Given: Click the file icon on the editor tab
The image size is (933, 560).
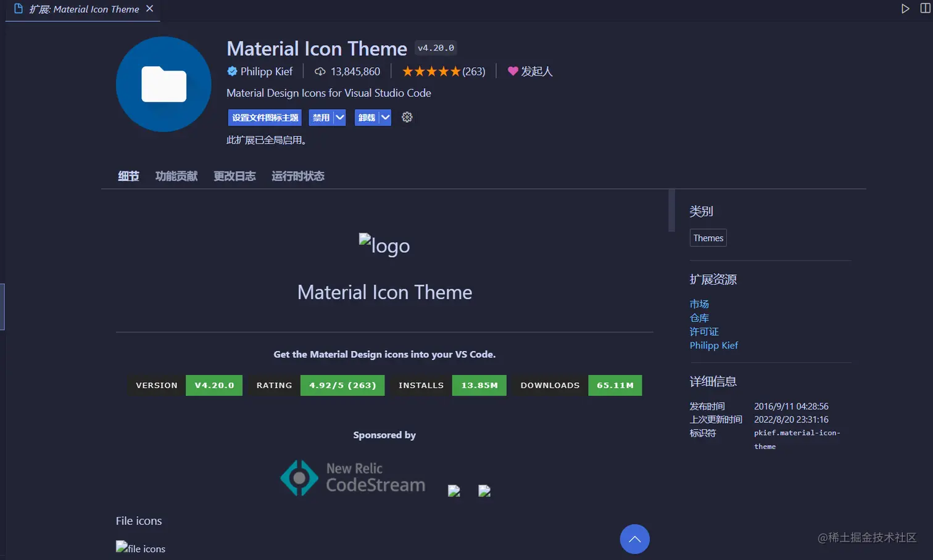Looking at the screenshot, I should (19, 9).
